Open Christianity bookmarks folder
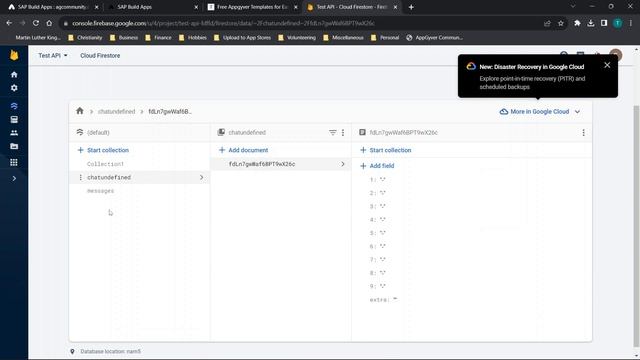 coord(85,38)
